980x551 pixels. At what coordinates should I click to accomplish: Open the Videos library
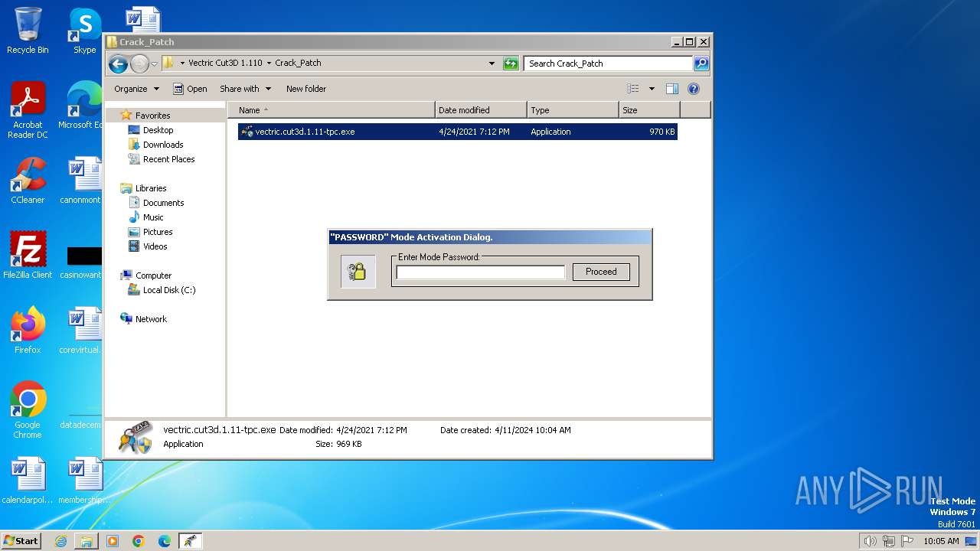tap(155, 246)
